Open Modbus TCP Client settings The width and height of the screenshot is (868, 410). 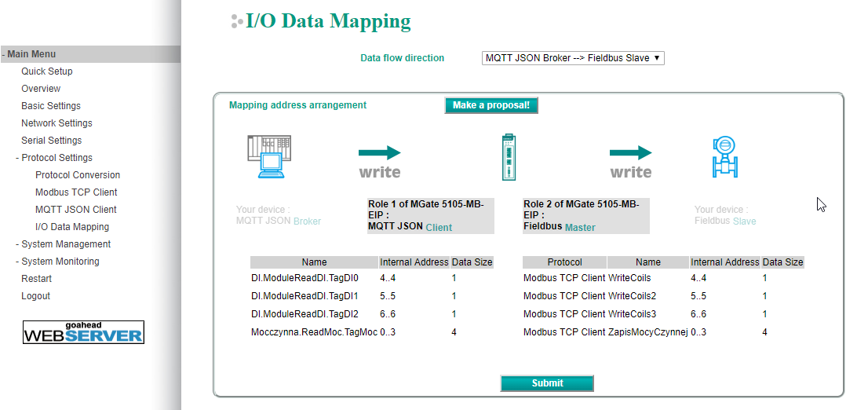pyautogui.click(x=76, y=192)
